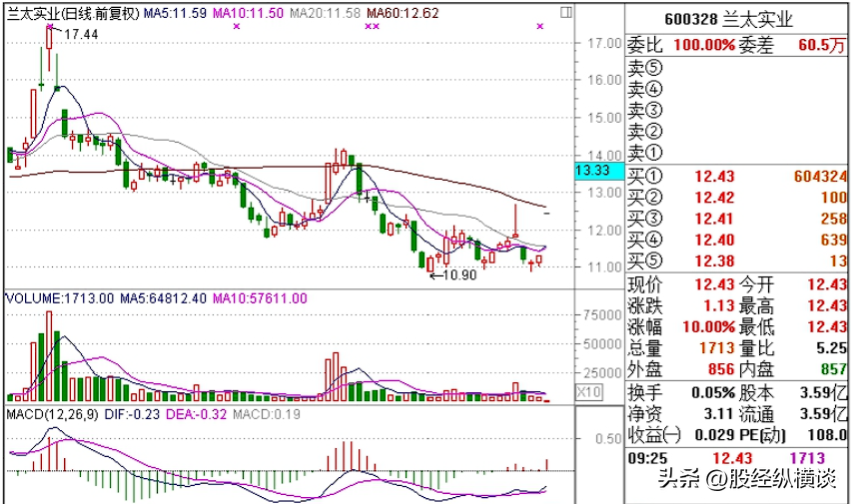This screenshot has height=504, width=851.
Task: Click the volume MA10:57611.00 label
Action: [260, 298]
